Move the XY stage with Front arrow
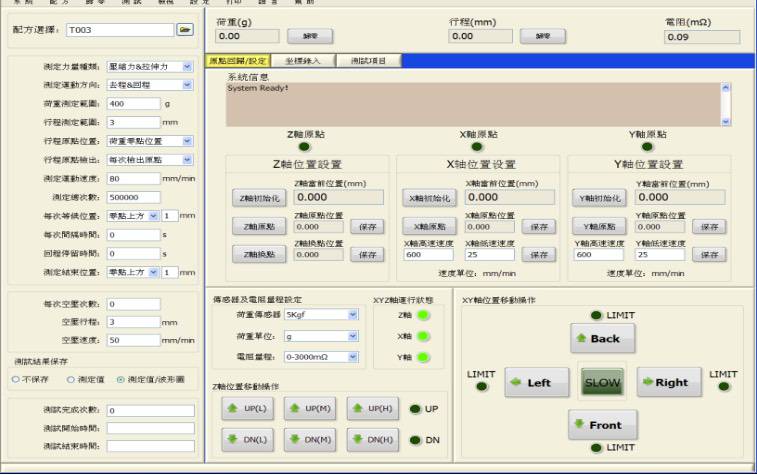Image resolution: width=757 pixels, height=475 pixels. click(603, 425)
